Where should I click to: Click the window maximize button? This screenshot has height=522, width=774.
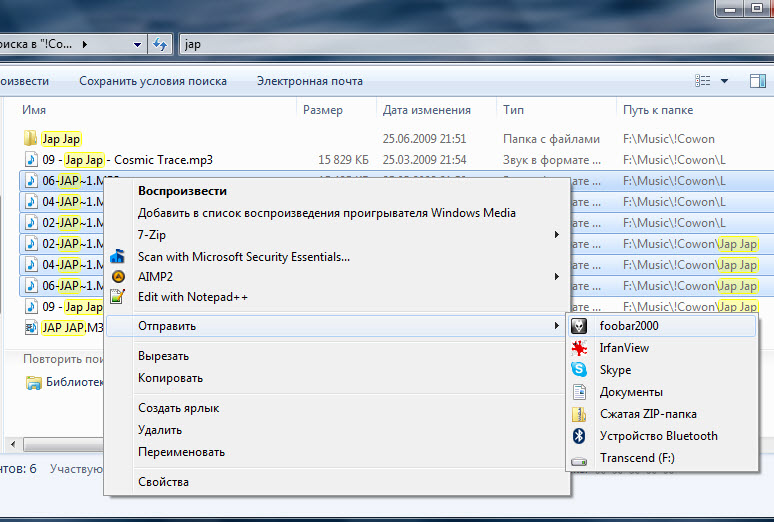757,8
